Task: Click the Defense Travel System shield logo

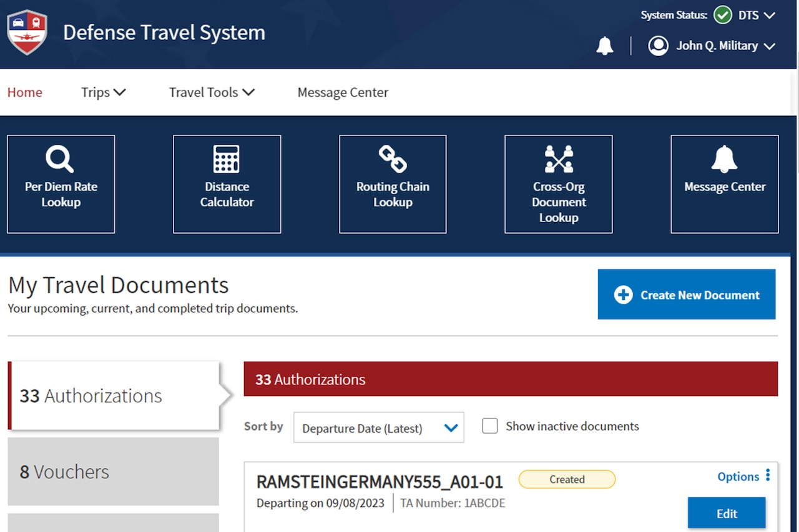Action: [27, 32]
